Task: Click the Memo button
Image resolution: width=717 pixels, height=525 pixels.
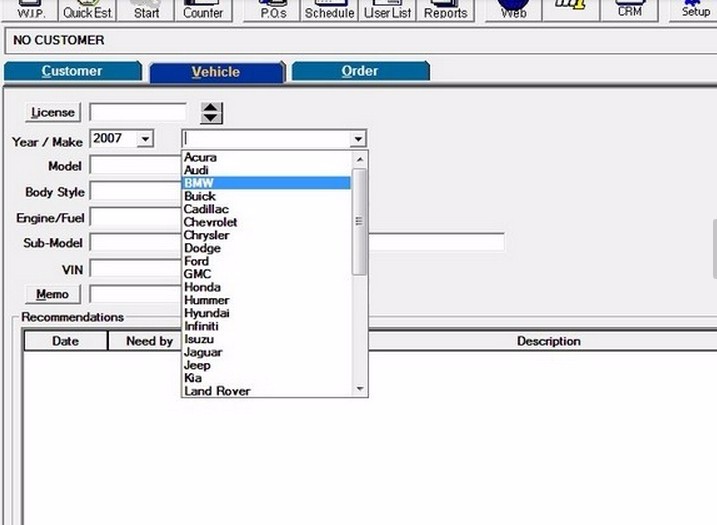Action: pyautogui.click(x=52, y=294)
